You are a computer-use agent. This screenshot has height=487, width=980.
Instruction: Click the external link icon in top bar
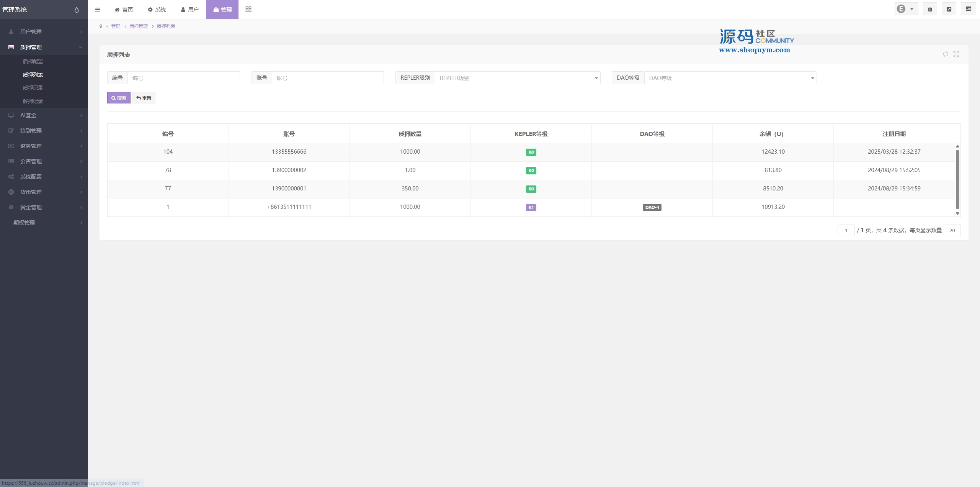(x=949, y=9)
